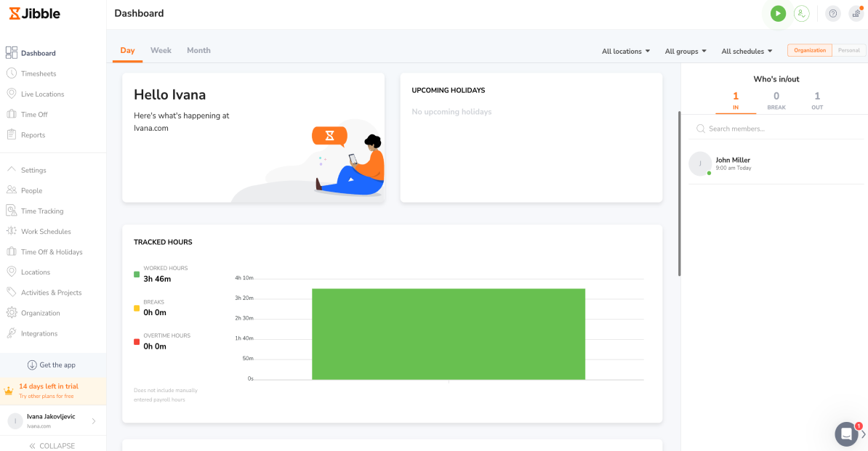Click the green worked hours bar

[449, 334]
